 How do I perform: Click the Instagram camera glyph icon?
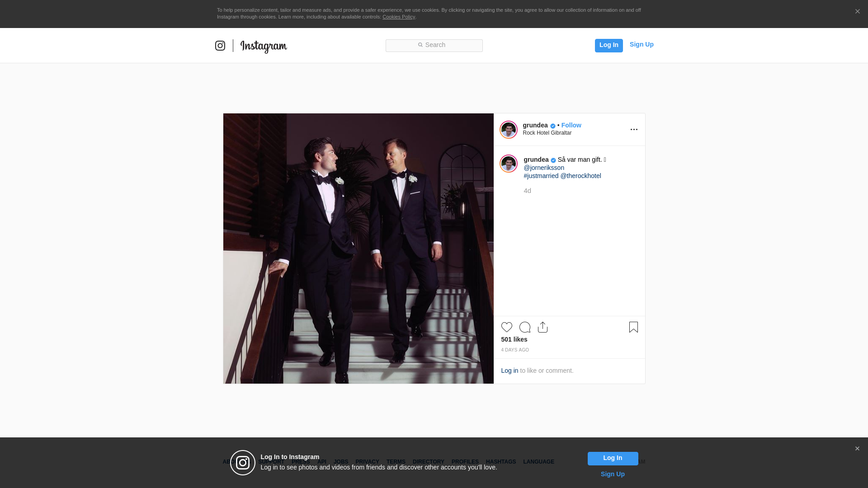pyautogui.click(x=220, y=46)
